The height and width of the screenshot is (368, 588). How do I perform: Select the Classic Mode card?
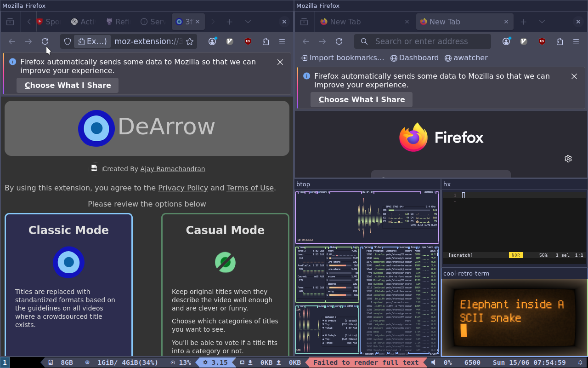coord(68,285)
